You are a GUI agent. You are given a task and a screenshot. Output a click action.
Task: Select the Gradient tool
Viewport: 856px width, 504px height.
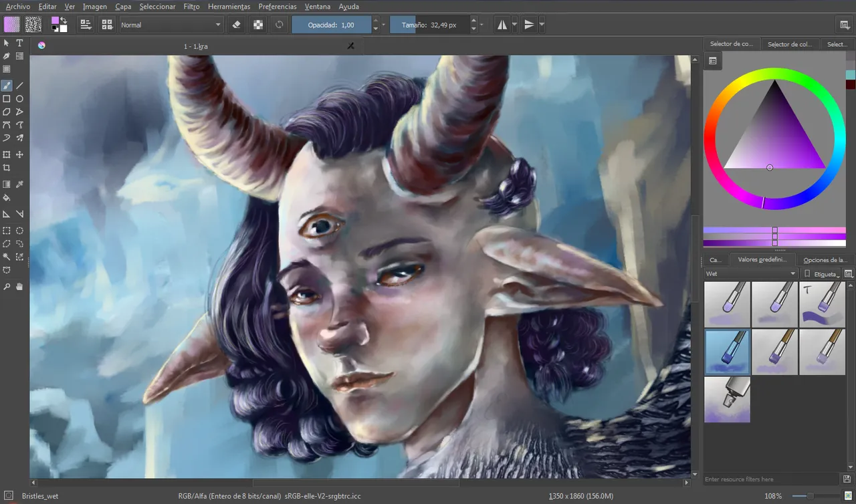(x=7, y=184)
